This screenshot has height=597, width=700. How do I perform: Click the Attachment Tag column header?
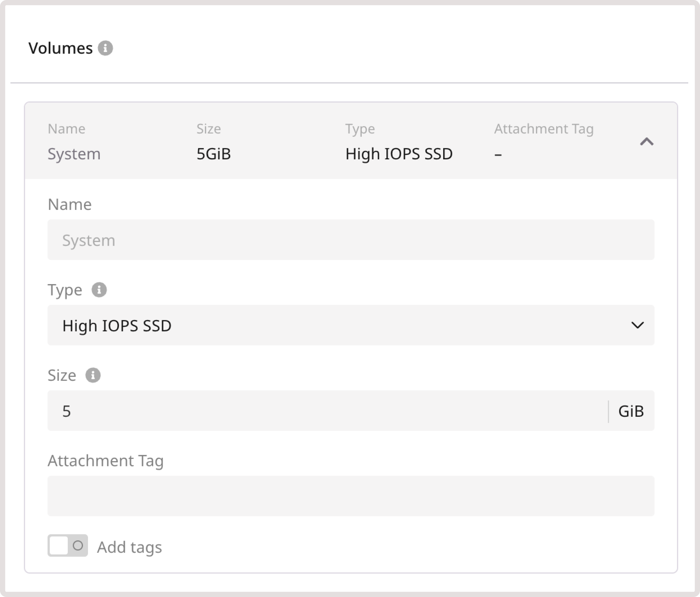(544, 129)
